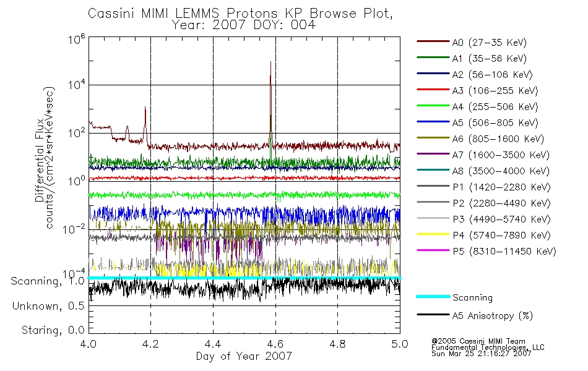Click the 10^4 y-axis tick label

tap(77, 85)
